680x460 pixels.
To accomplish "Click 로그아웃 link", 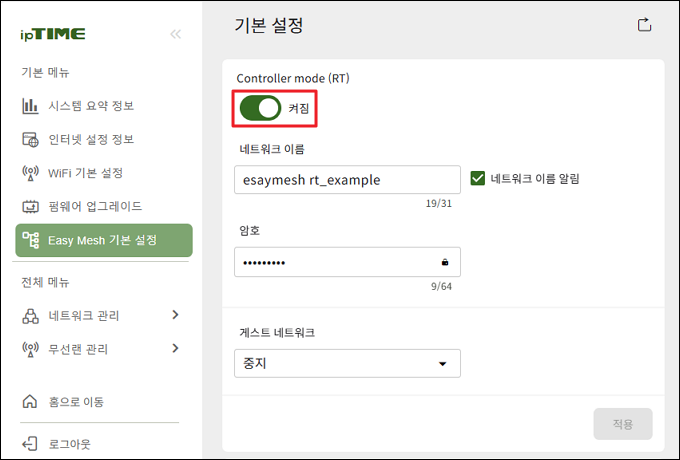I will [69, 444].
